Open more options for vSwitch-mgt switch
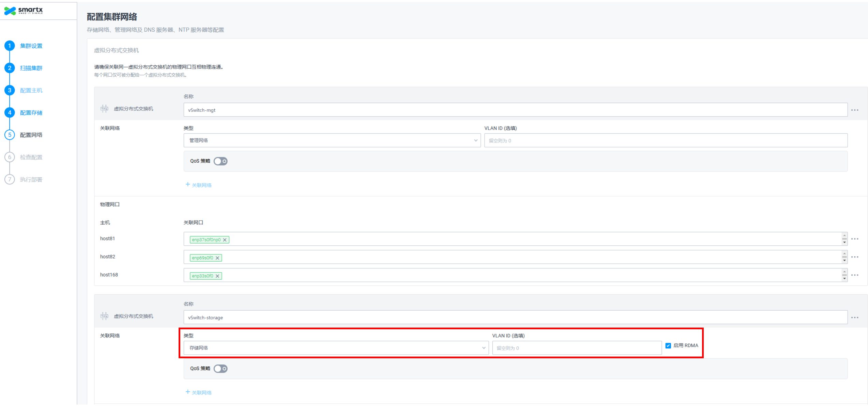 855,110
